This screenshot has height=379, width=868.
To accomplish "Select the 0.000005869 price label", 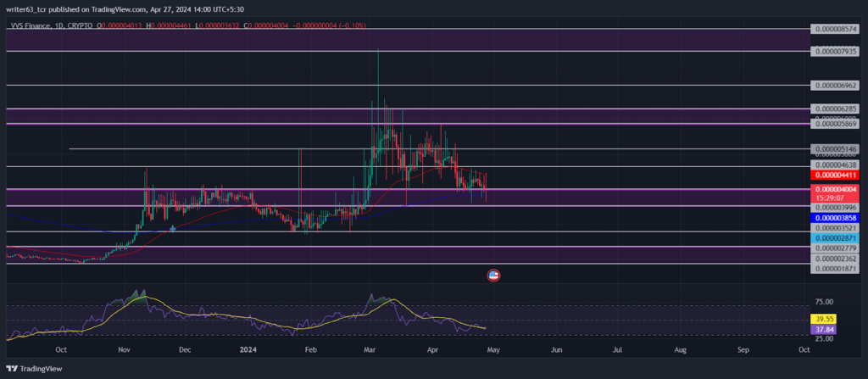I will 834,125.
